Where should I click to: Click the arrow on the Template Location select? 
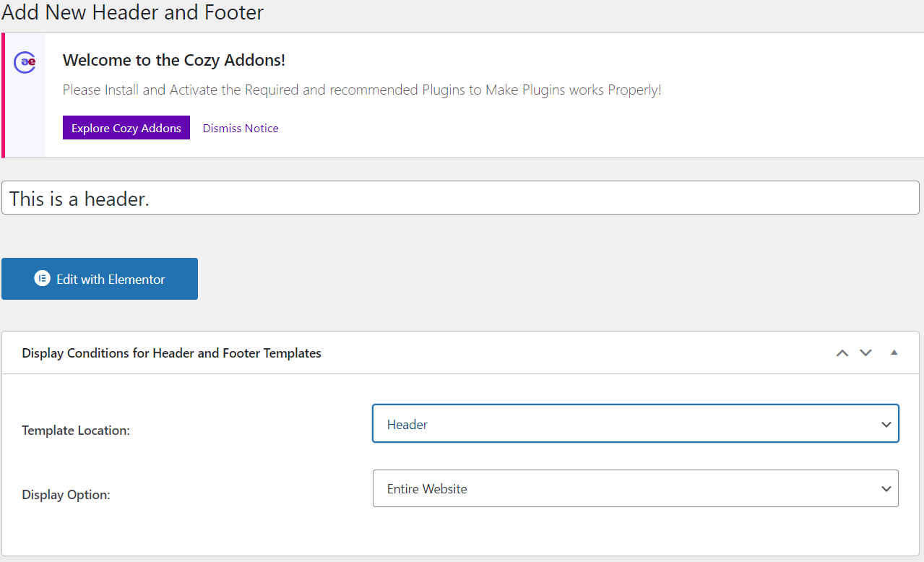(x=886, y=425)
